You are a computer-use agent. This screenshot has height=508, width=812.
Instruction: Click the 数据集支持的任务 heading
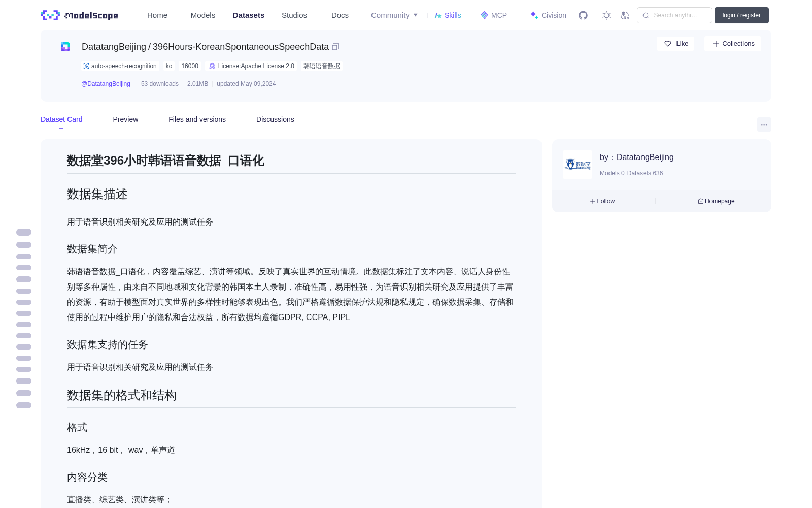[x=108, y=344]
